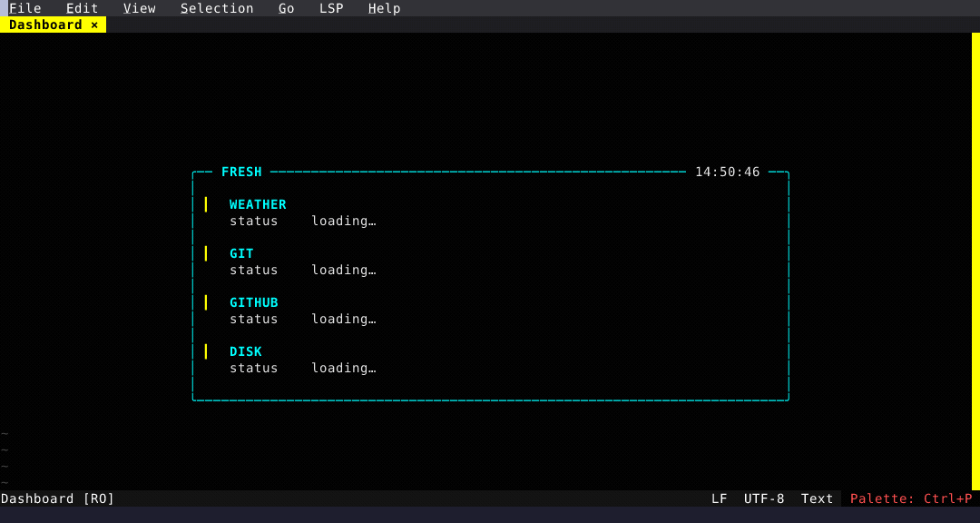
Task: Open the LSP menu
Action: [331, 8]
